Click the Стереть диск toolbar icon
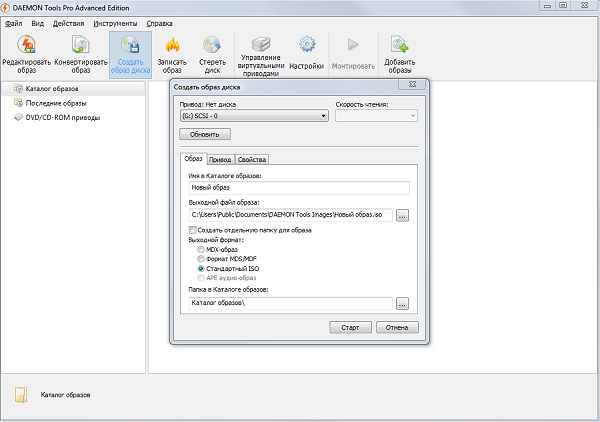 [x=212, y=46]
